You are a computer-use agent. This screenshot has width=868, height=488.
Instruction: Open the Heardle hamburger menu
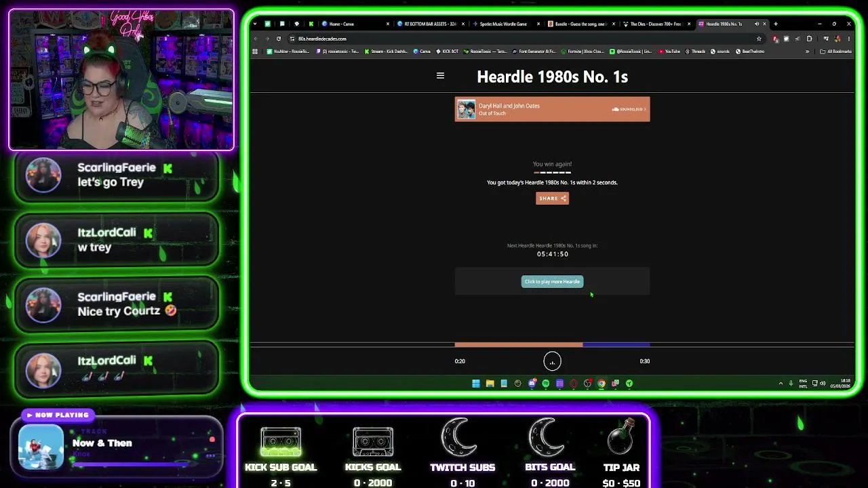coord(440,76)
